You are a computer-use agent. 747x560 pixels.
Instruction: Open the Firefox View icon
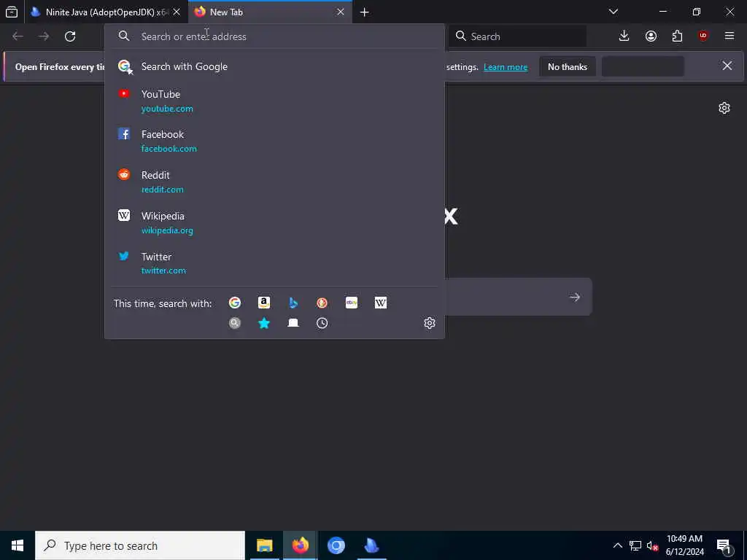pyautogui.click(x=12, y=12)
